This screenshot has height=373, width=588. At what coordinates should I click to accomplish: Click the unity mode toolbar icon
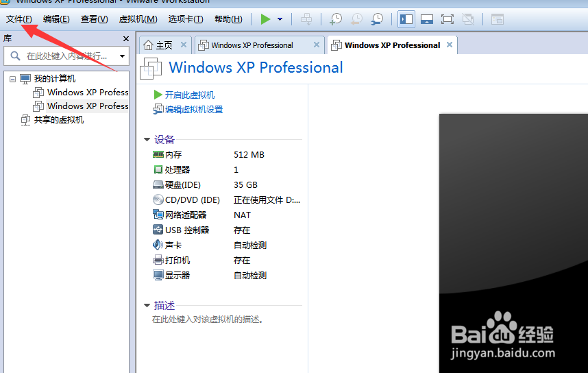coord(468,19)
